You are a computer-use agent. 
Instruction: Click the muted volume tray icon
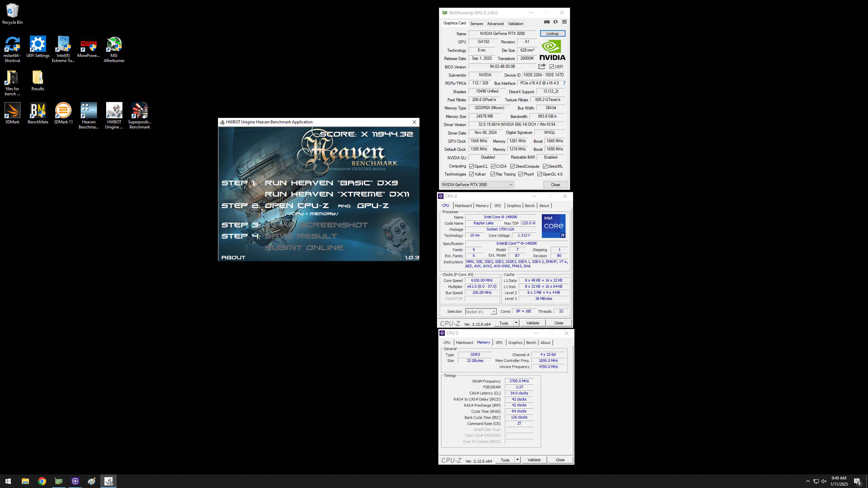pos(824,481)
